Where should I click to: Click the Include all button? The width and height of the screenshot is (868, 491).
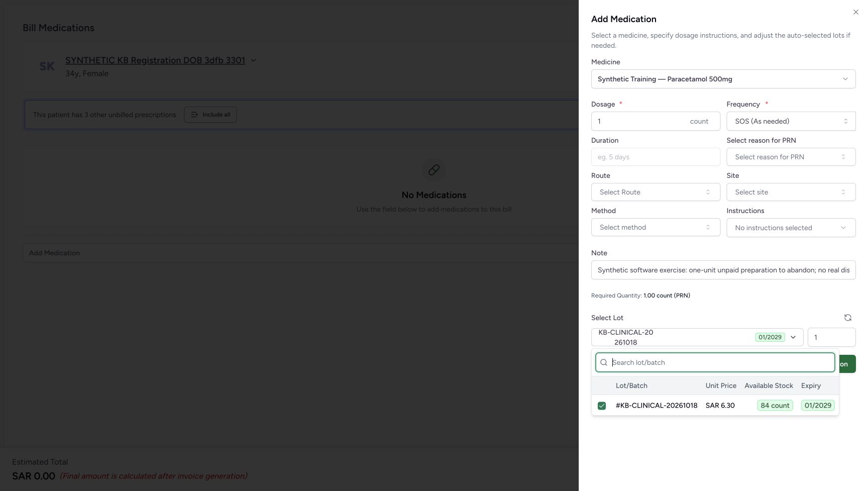click(x=210, y=115)
